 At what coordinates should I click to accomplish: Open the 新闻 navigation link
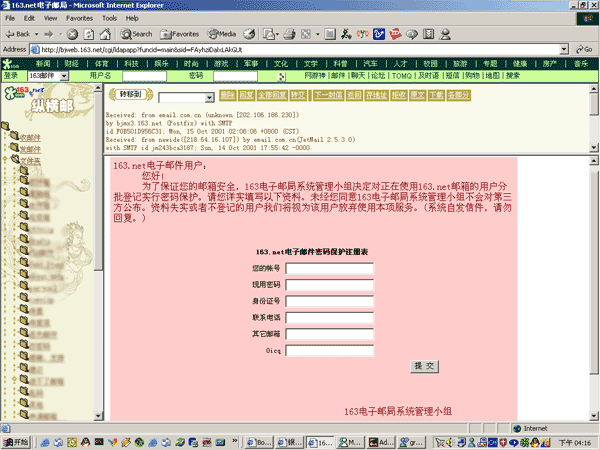[43, 64]
